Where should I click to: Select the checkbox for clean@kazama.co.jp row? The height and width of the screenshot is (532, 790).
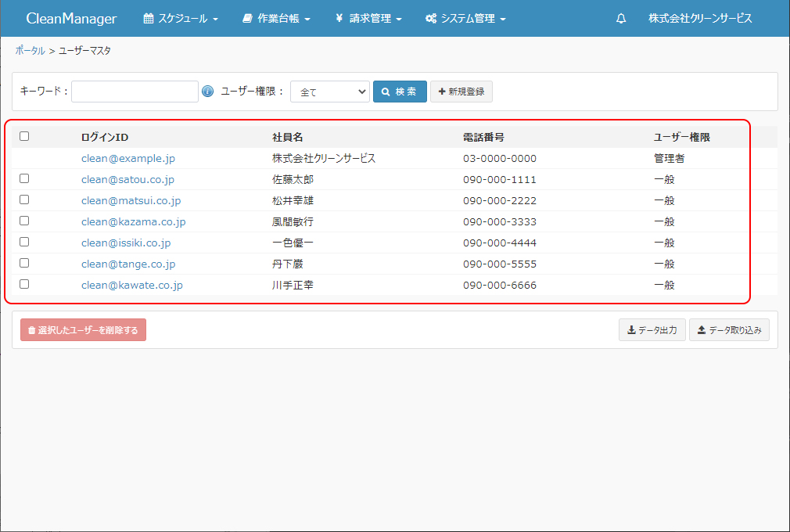click(x=24, y=221)
